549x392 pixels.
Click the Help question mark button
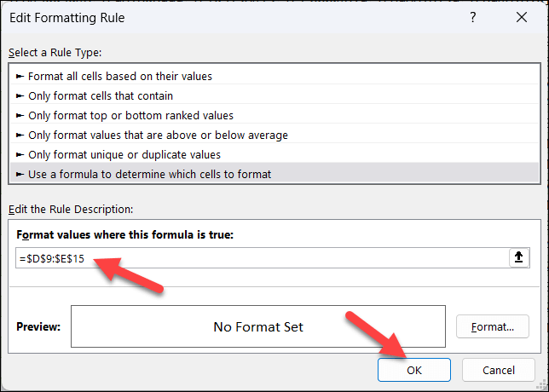tap(472, 17)
